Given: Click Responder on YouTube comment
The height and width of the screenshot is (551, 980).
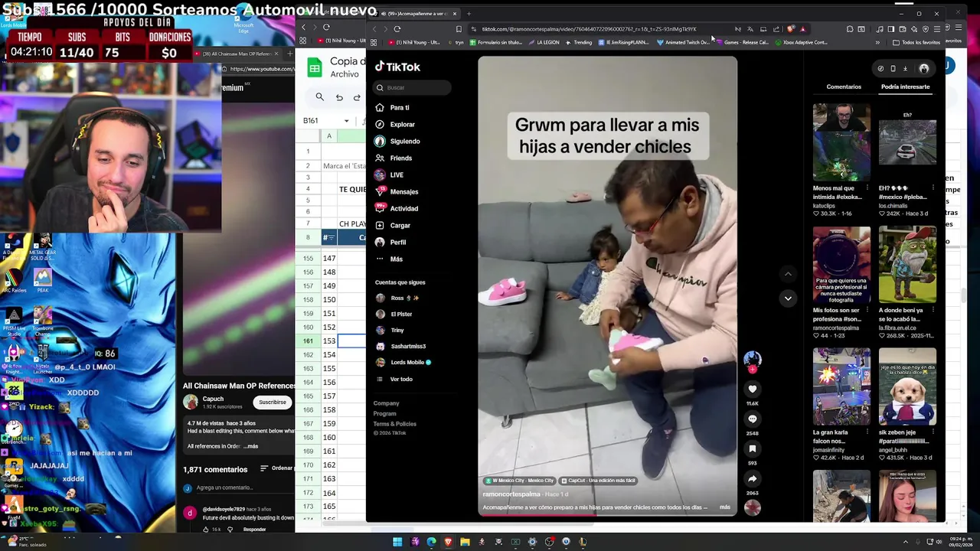Looking at the screenshot, I should pyautogui.click(x=254, y=529).
